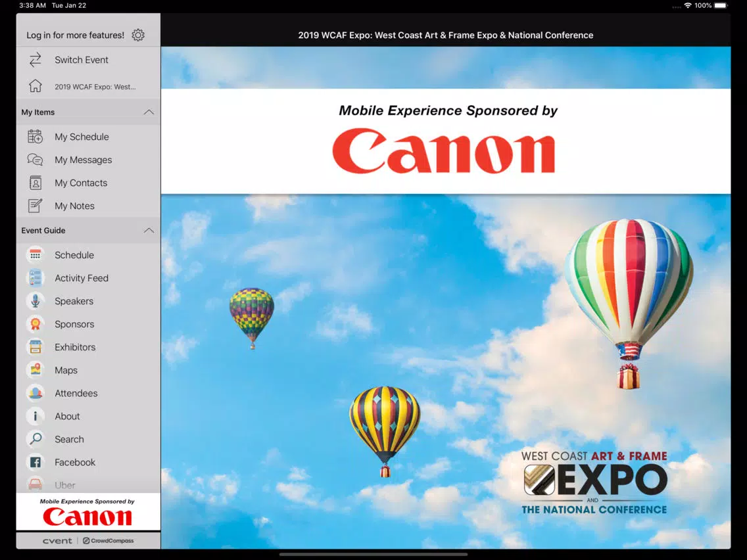Click the Exhibitors booth icon

coord(36,347)
